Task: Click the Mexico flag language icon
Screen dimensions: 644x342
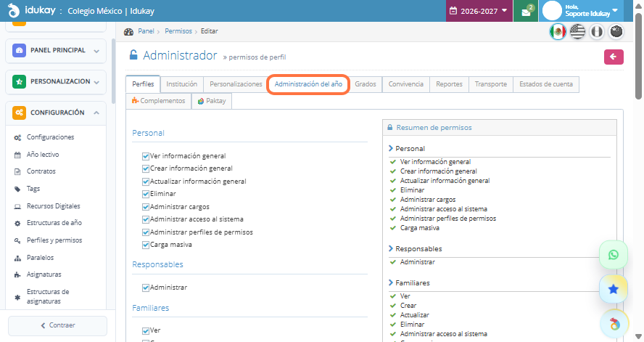Action: click(x=558, y=32)
